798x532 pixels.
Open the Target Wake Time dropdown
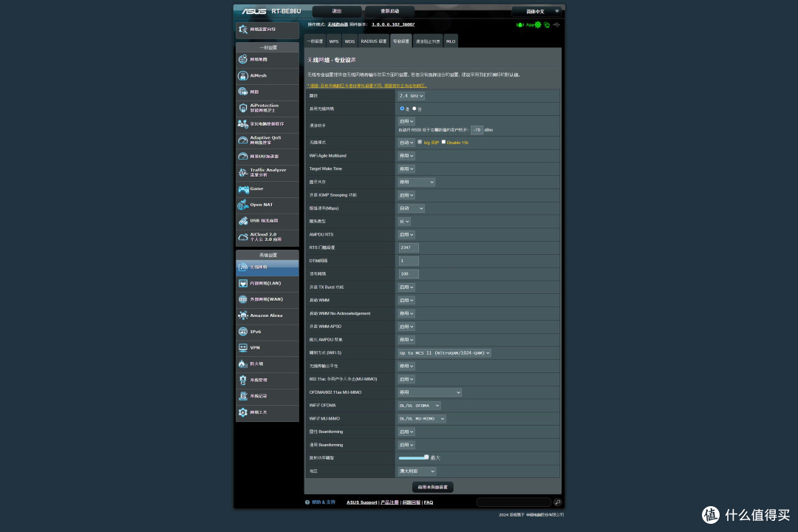406,169
